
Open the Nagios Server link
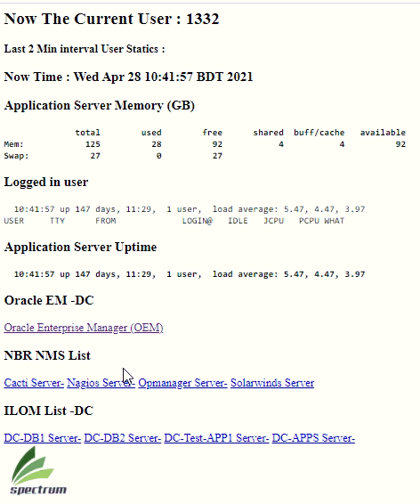(101, 383)
